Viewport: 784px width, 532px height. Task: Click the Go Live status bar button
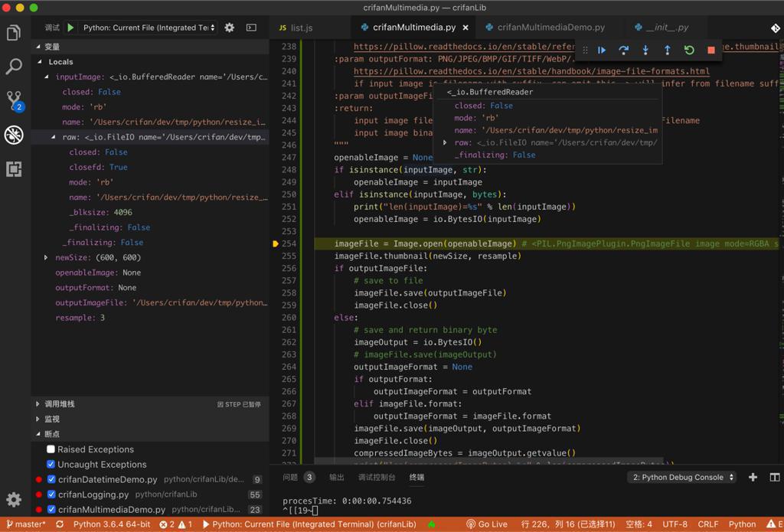[487, 524]
